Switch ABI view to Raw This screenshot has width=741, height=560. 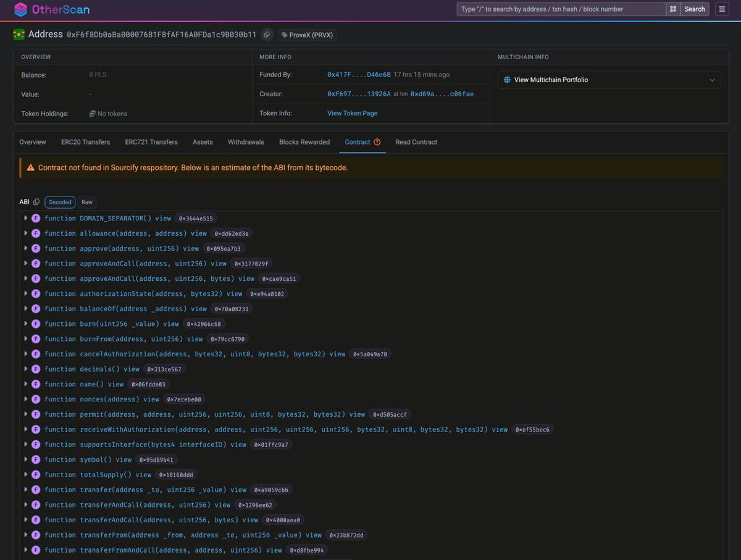coord(87,202)
